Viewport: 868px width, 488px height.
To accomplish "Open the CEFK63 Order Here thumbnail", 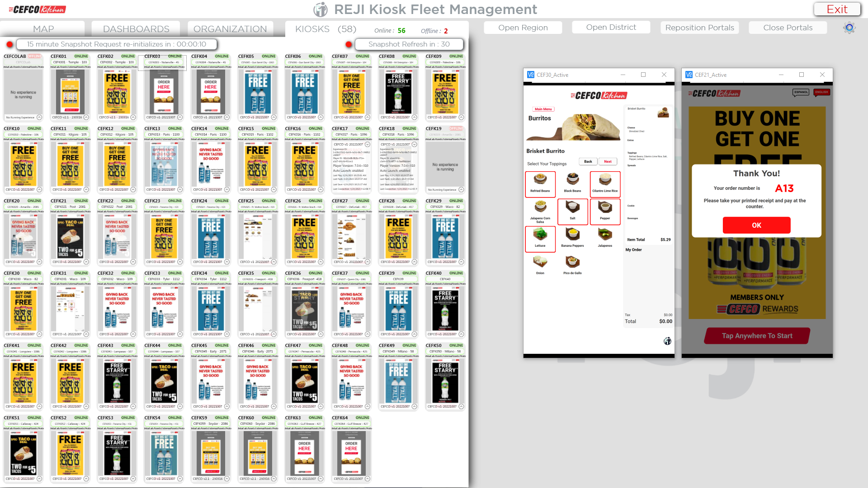I will pyautogui.click(x=305, y=453).
